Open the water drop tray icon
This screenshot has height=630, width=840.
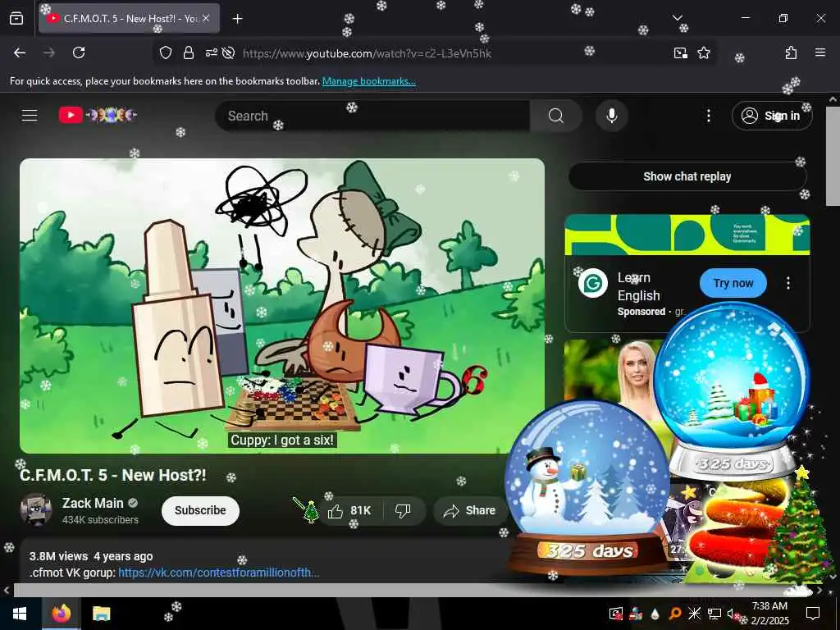pyautogui.click(x=655, y=614)
